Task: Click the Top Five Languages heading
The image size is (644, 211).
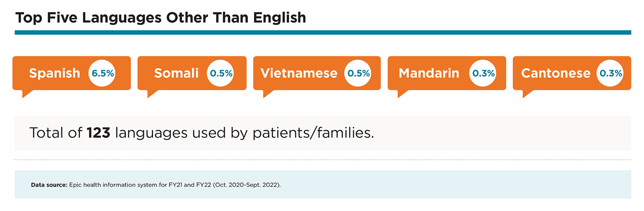Action: coord(160,18)
